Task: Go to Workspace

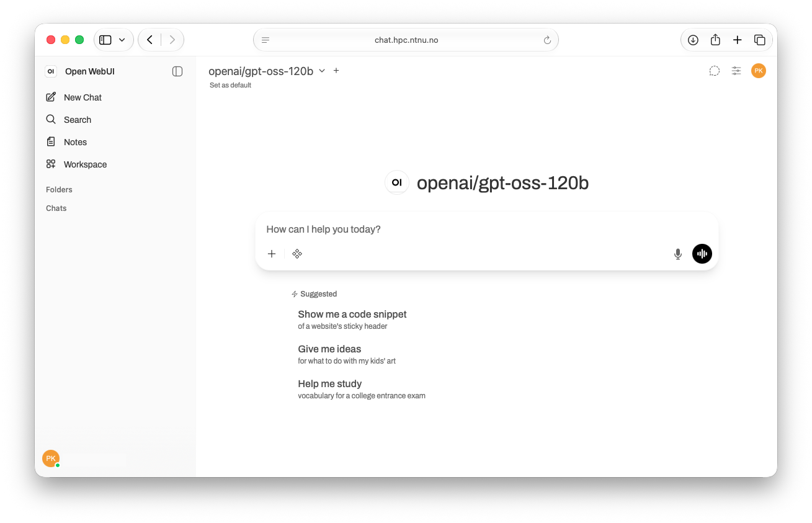Action: 115,164
